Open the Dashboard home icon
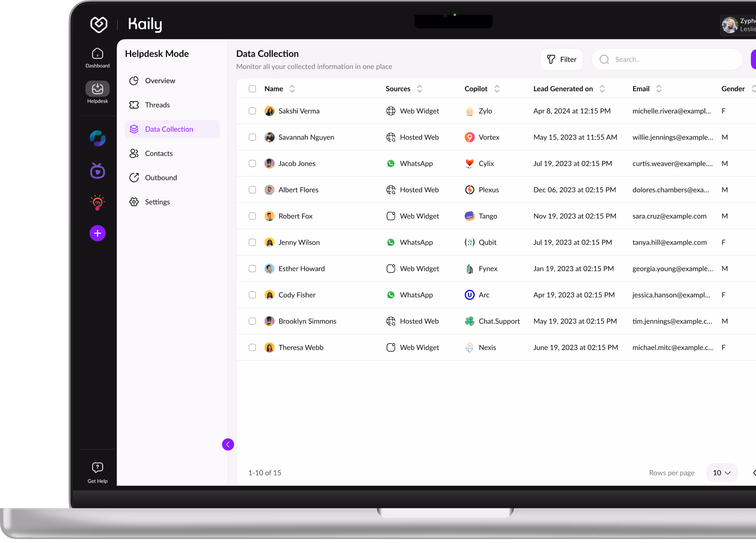This screenshot has height=543, width=756. click(x=97, y=54)
